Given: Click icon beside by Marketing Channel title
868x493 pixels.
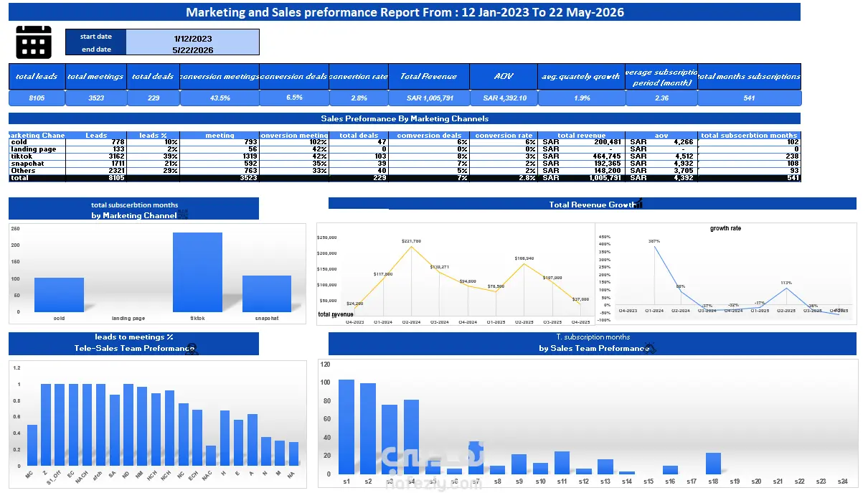Looking at the screenshot, I should coord(183,215).
